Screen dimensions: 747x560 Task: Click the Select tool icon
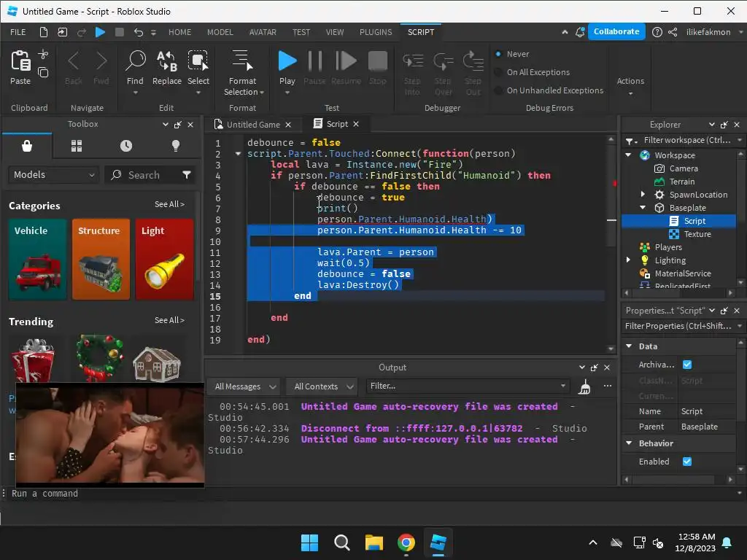(x=198, y=61)
